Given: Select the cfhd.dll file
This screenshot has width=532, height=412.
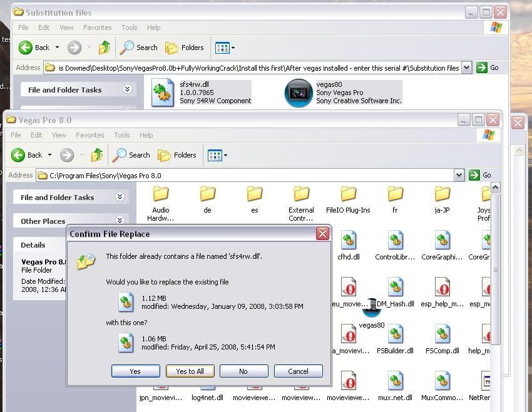Looking at the screenshot, I should 349,246.
